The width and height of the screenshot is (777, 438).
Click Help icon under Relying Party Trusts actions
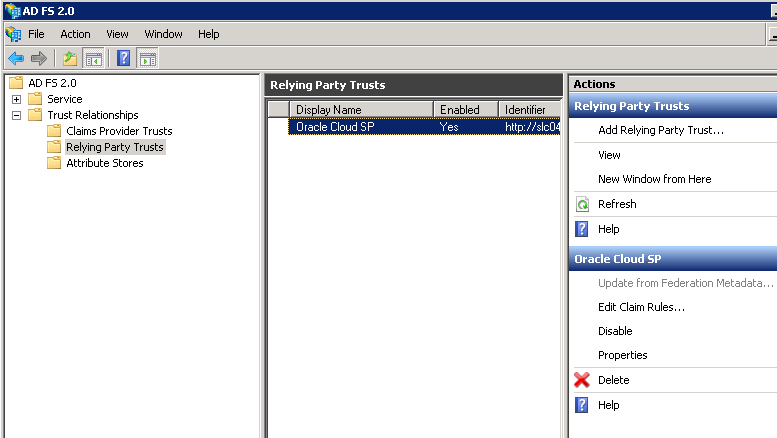click(x=582, y=229)
